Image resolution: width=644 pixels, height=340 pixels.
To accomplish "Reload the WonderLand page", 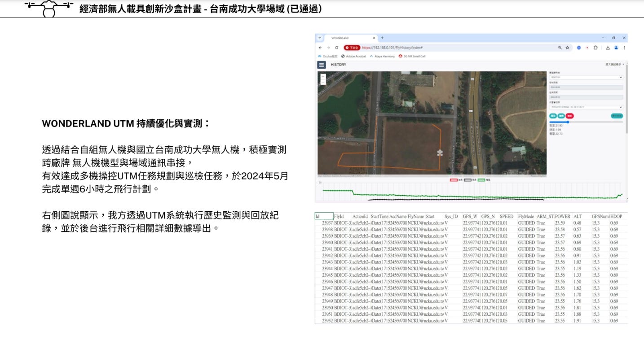I will (x=336, y=48).
